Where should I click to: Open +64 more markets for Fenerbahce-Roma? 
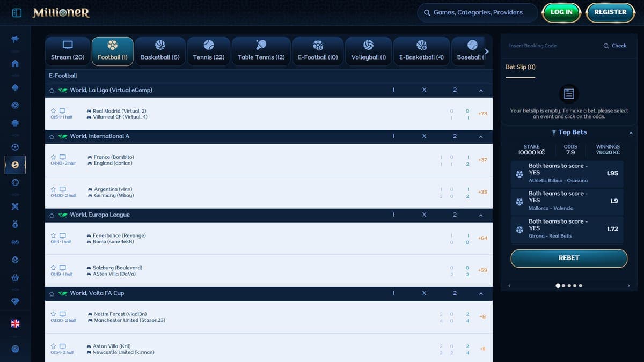point(482,238)
